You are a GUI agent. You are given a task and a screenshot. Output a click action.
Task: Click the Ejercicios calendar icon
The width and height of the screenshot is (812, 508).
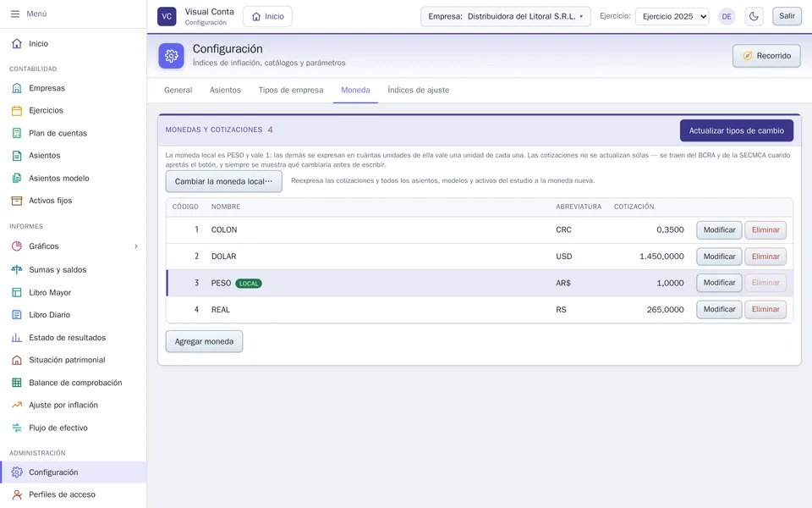click(x=17, y=110)
